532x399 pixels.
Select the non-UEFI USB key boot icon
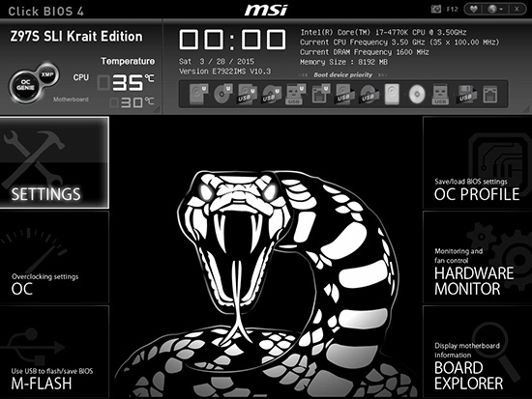tap(440, 94)
